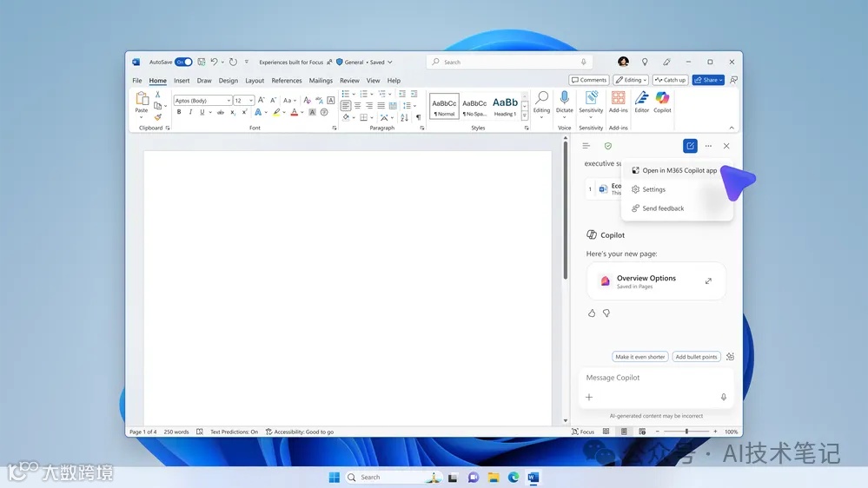This screenshot has width=868, height=488.
Task: Click the Print Layout view icon in the status bar
Action: (x=624, y=432)
